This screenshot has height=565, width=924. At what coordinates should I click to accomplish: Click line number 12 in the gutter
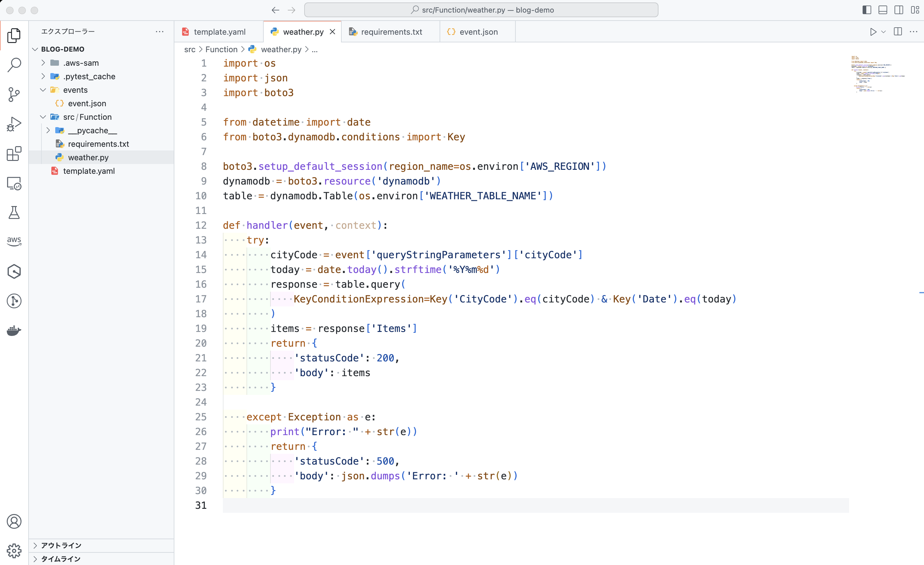[x=201, y=225]
